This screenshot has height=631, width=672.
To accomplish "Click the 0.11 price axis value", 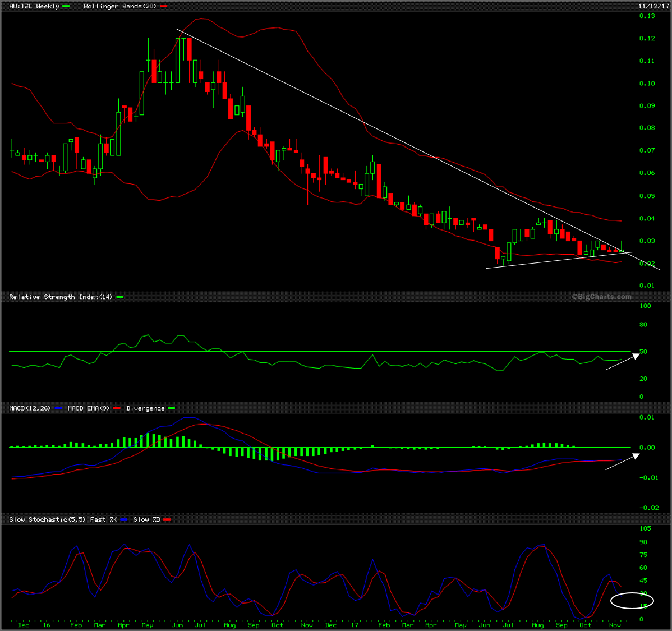I will [x=647, y=61].
